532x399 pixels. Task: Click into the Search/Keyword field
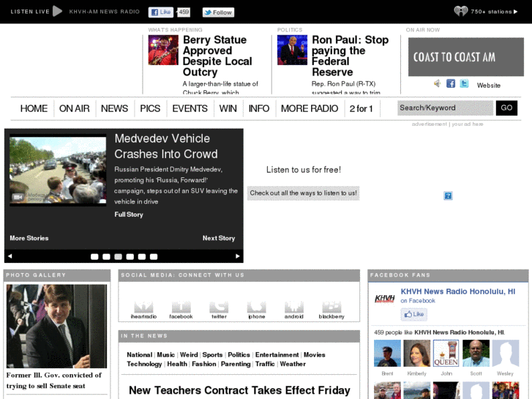(445, 108)
